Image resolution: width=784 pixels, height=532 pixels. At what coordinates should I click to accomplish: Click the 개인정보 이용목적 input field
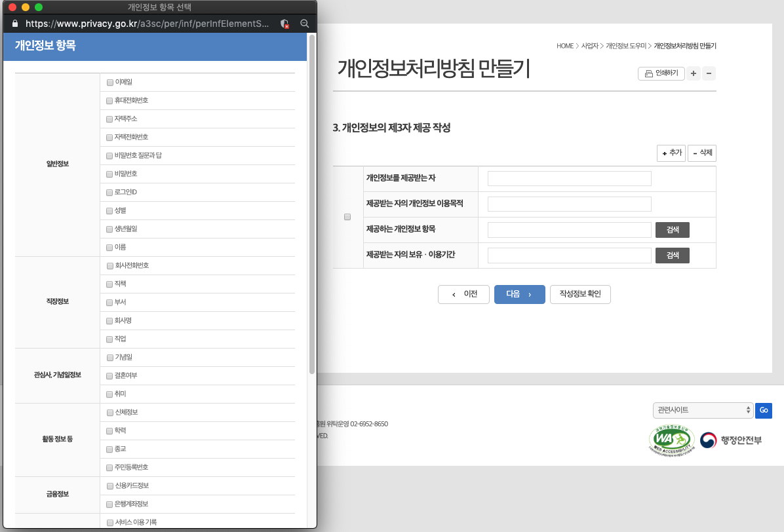pos(570,204)
